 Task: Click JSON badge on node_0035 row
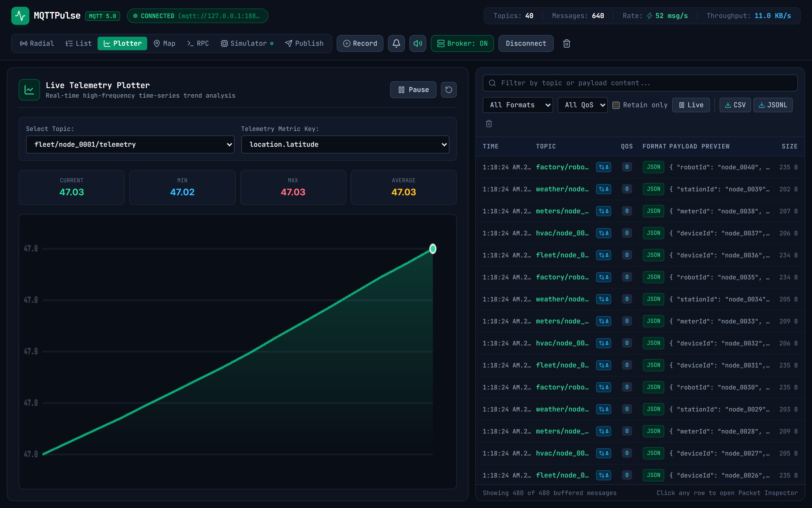pos(653,277)
